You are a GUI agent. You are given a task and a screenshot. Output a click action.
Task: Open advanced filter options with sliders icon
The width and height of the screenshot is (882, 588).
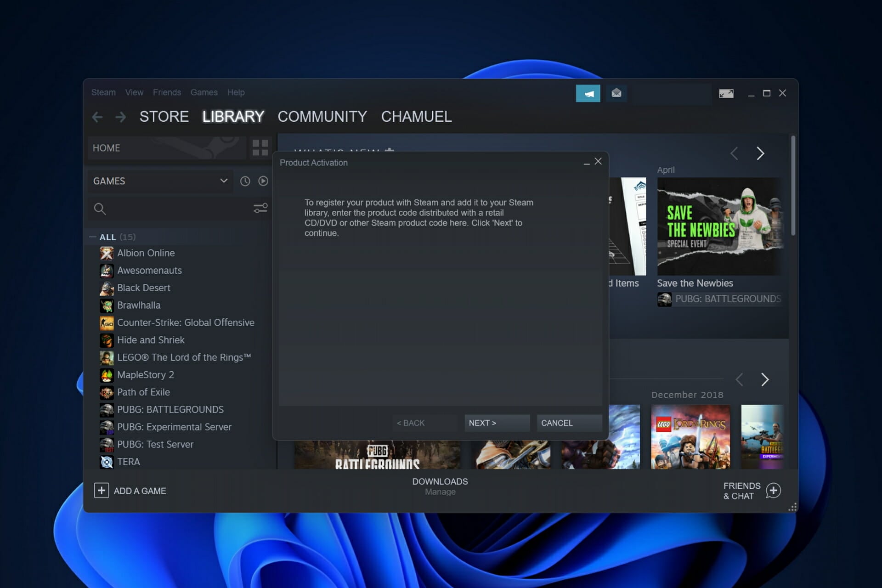coord(260,208)
